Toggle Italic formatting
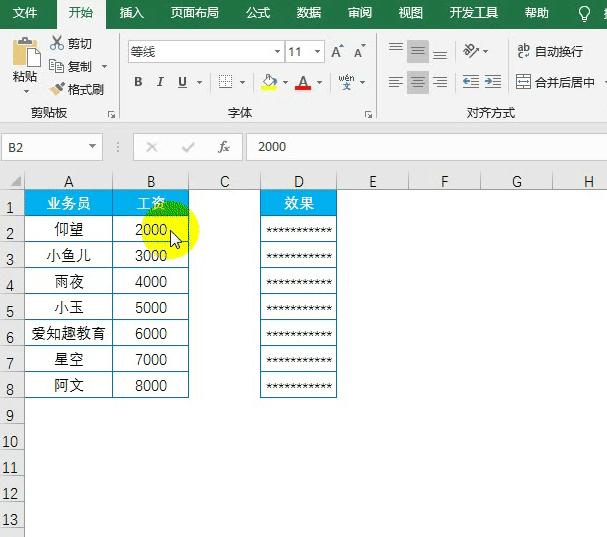The height and width of the screenshot is (537, 607). pyautogui.click(x=160, y=82)
